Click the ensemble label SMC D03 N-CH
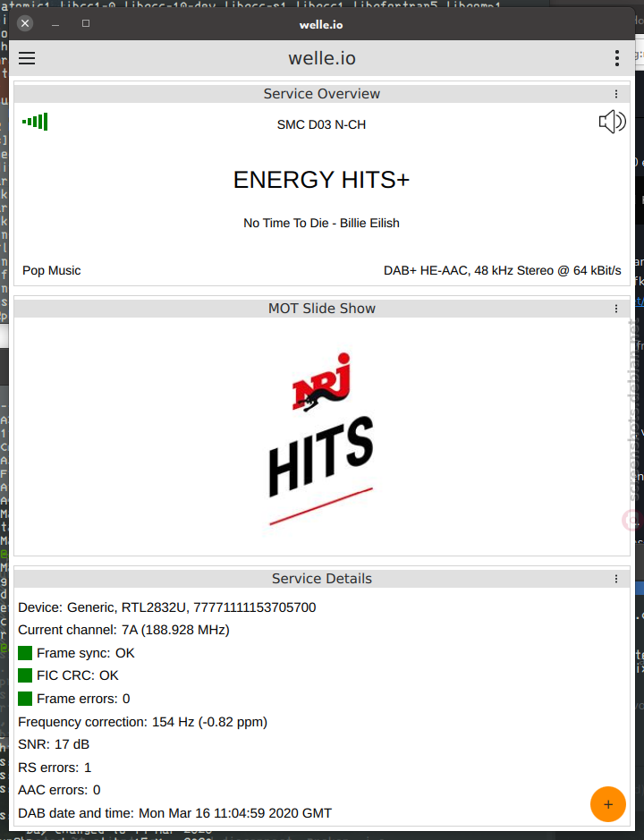This screenshot has width=644, height=840. click(321, 124)
